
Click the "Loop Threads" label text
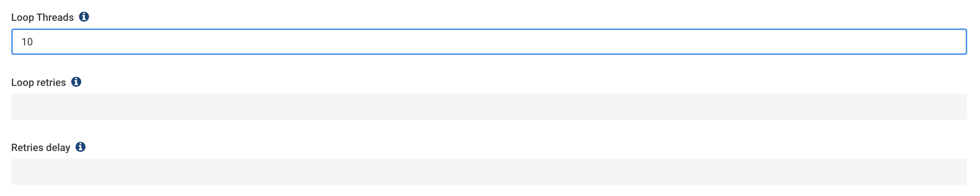click(x=42, y=18)
